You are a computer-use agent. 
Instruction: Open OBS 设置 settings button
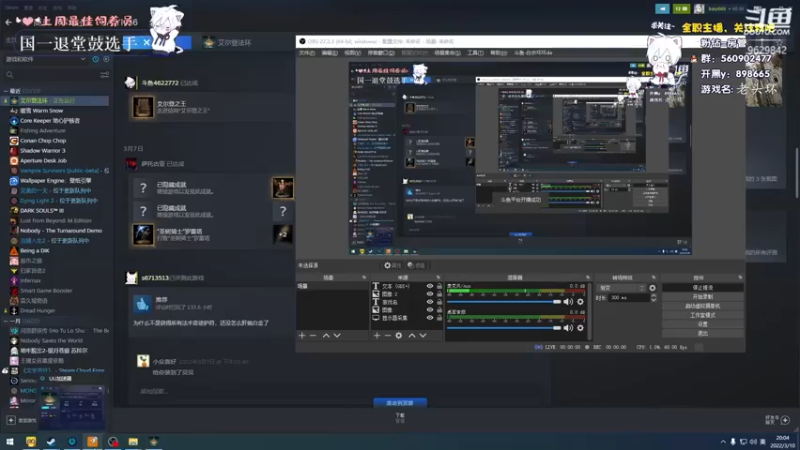[x=703, y=324]
